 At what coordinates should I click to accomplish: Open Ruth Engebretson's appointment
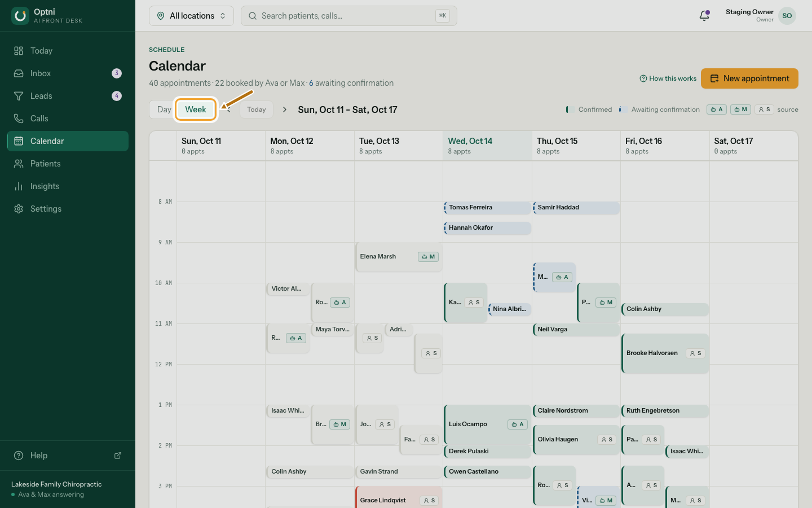(665, 411)
